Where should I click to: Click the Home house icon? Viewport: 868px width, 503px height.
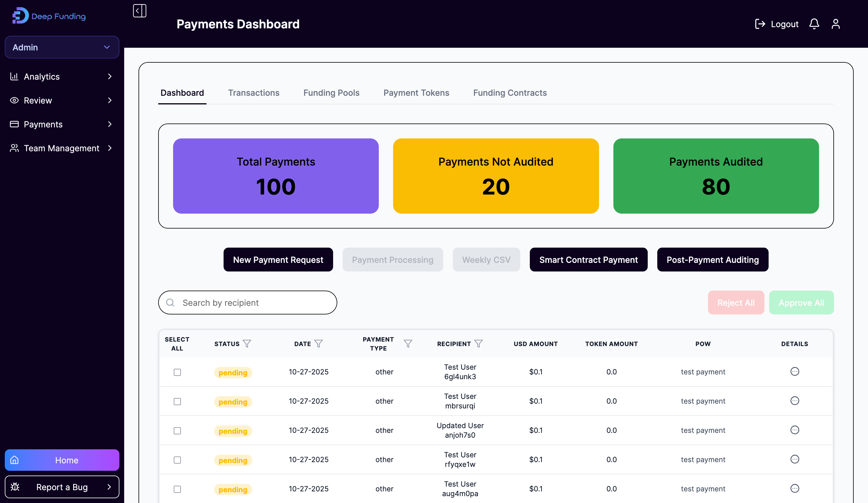click(x=14, y=460)
